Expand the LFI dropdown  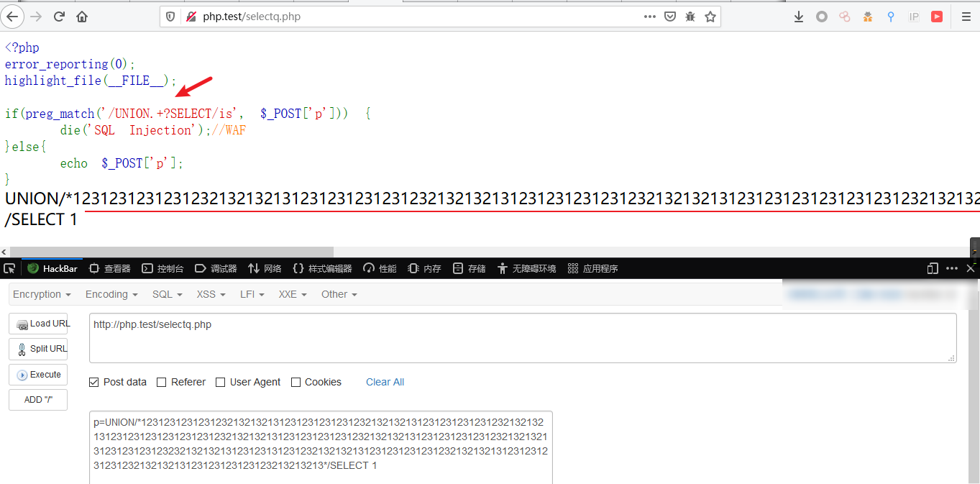tap(252, 294)
